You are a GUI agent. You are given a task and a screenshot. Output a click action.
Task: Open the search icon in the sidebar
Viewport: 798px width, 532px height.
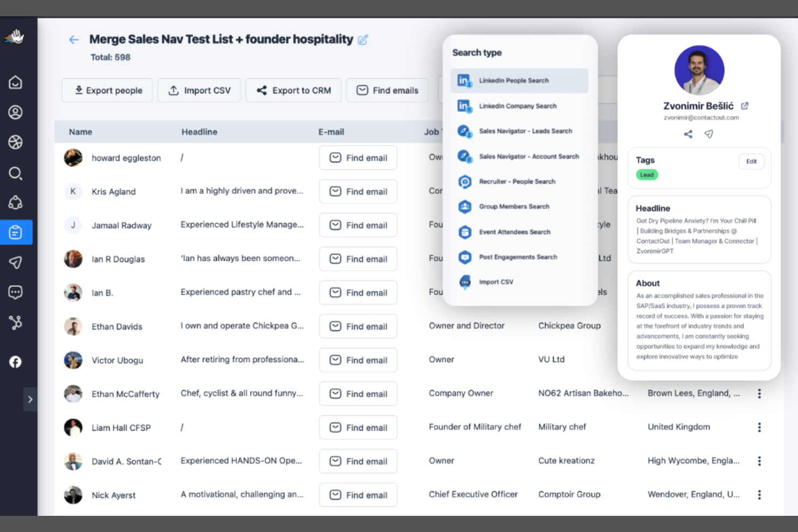click(x=15, y=173)
